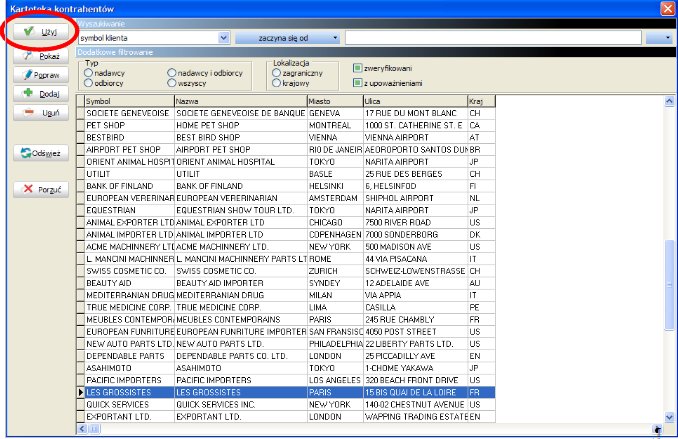Sort by the Symbol column header
This screenshot has width=678, height=439.
point(129,101)
